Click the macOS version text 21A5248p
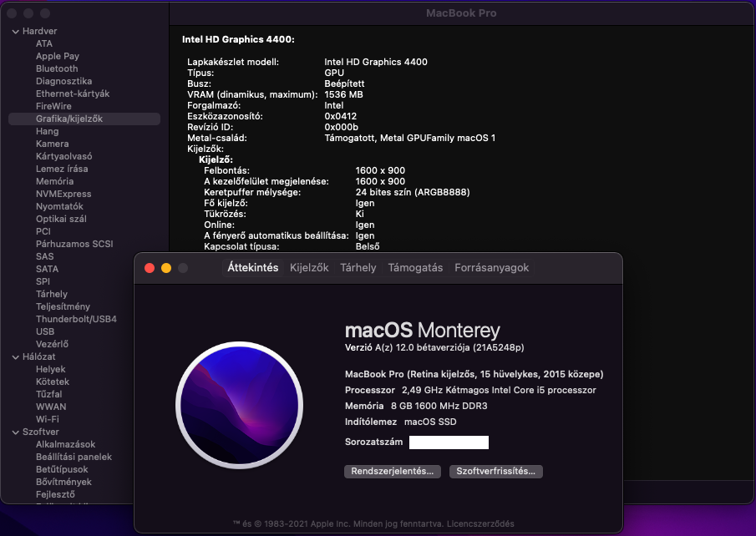The width and height of the screenshot is (756, 536). tap(499, 347)
